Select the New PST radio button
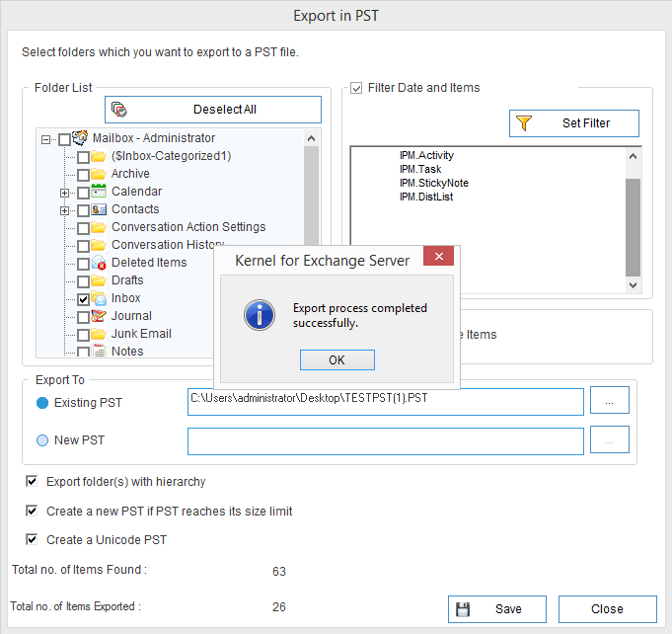 pos(42,440)
